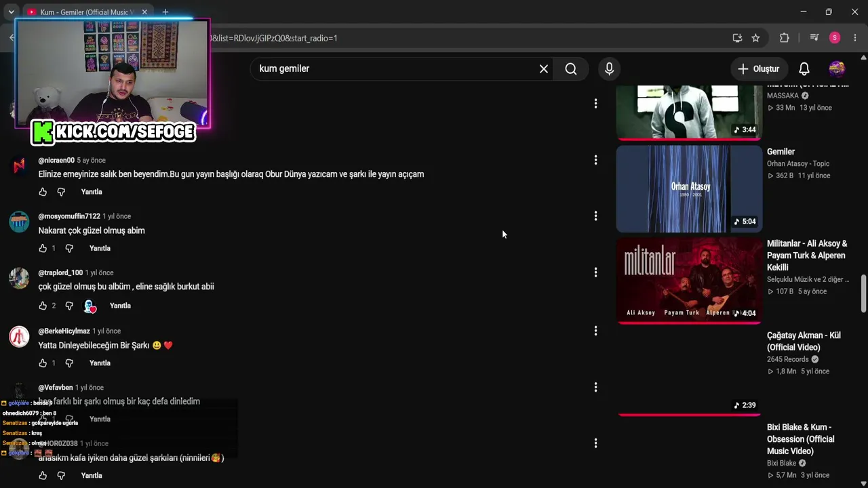Open the three-dot menu for @nicraen00's comment
Image resolution: width=868 pixels, height=488 pixels.
point(595,160)
